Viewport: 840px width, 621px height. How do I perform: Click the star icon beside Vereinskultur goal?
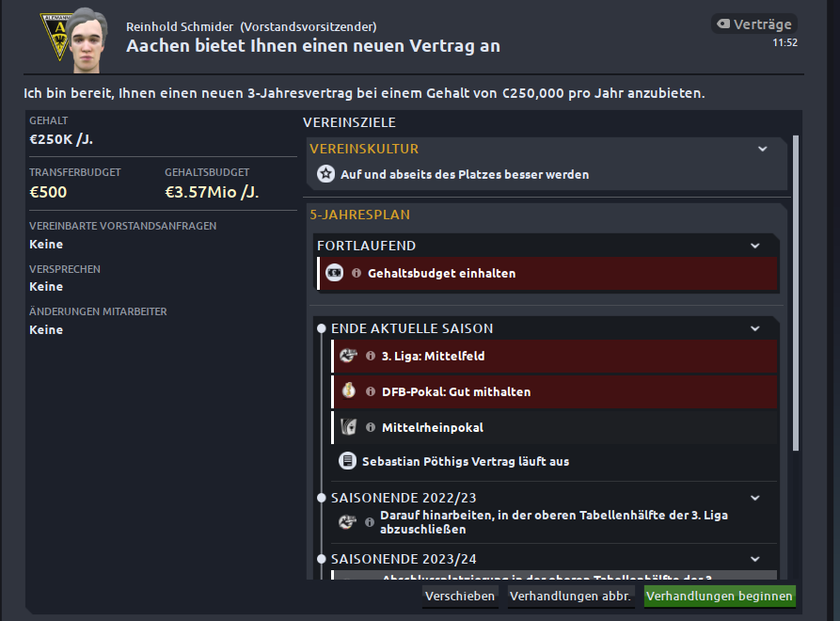click(x=325, y=174)
